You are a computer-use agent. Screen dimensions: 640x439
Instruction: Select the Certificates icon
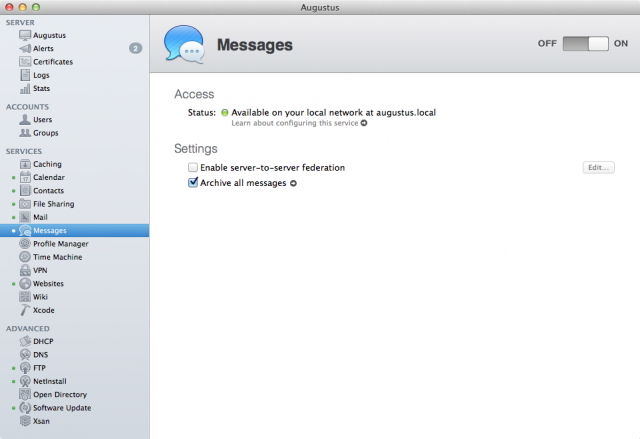pos(25,62)
